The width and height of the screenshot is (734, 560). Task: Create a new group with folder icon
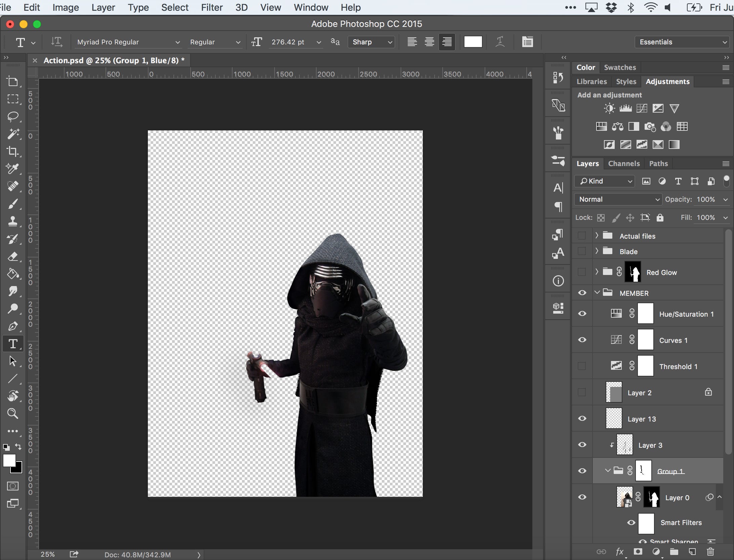[x=674, y=552]
